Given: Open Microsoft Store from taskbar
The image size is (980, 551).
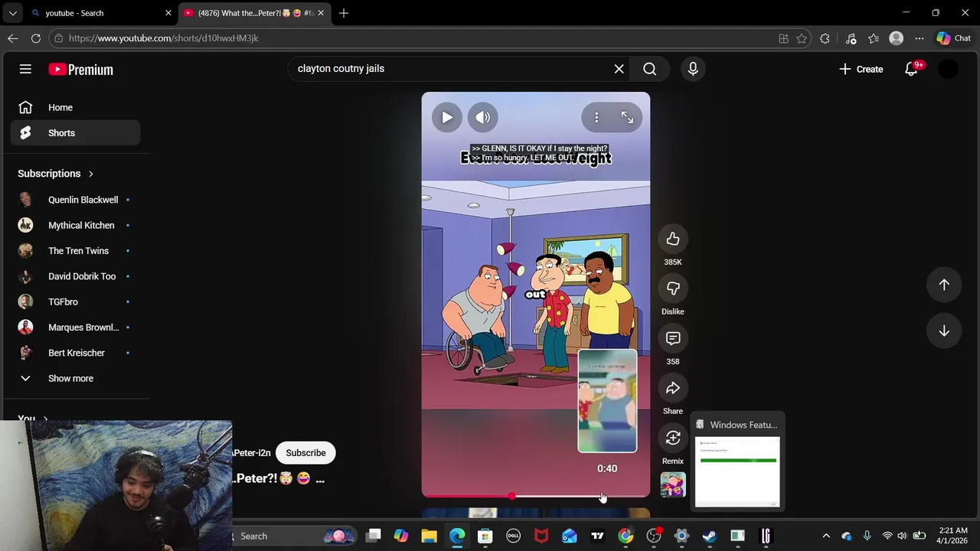Looking at the screenshot, I should pos(485,536).
